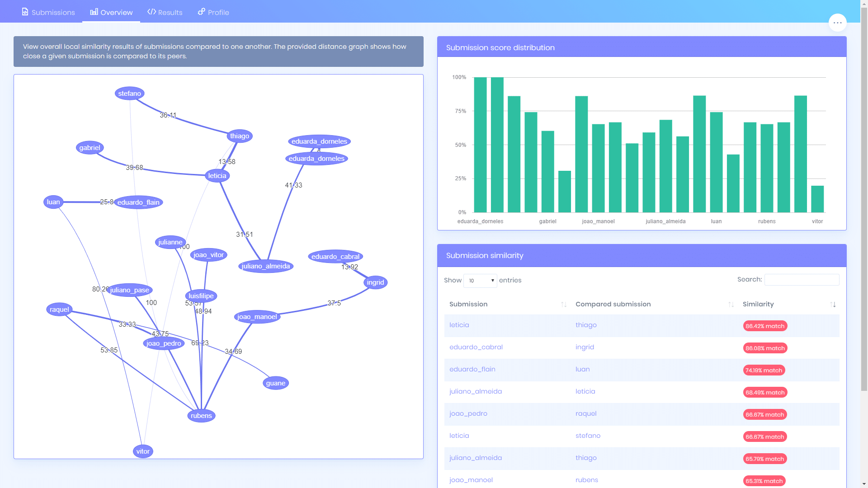Image resolution: width=868 pixels, height=488 pixels.
Task: Click the 86.08% match badge
Action: 765,347
